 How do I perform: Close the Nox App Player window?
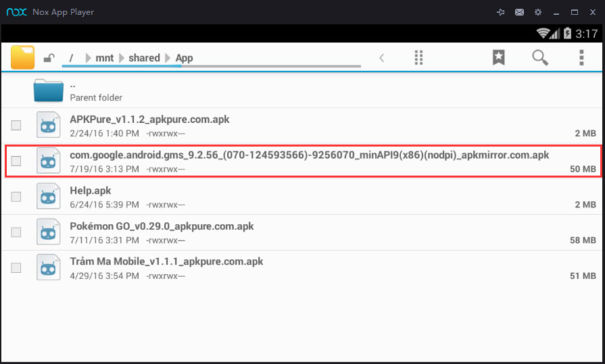pyautogui.click(x=593, y=12)
